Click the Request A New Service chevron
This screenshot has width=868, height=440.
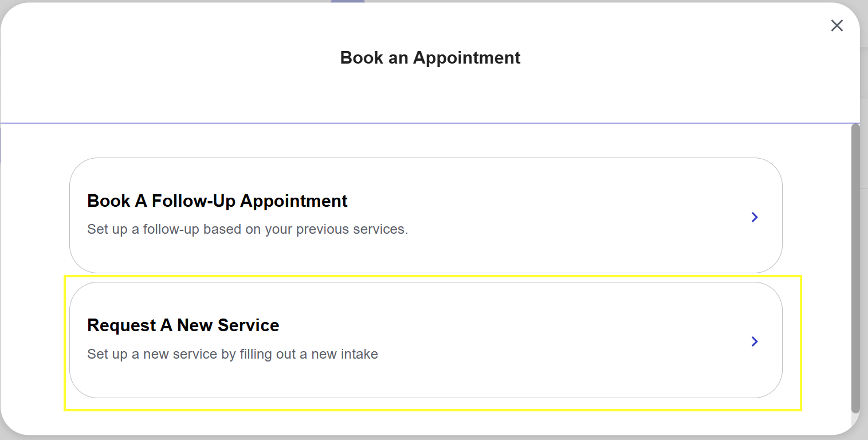tap(755, 341)
